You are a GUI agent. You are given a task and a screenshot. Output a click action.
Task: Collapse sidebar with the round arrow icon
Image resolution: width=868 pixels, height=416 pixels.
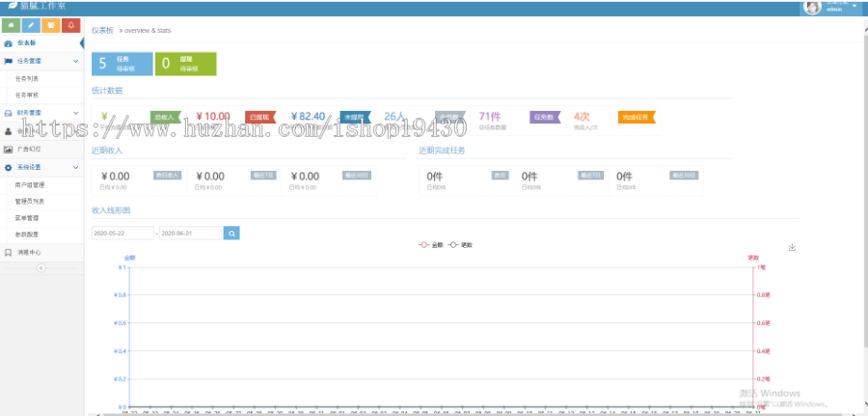41,268
